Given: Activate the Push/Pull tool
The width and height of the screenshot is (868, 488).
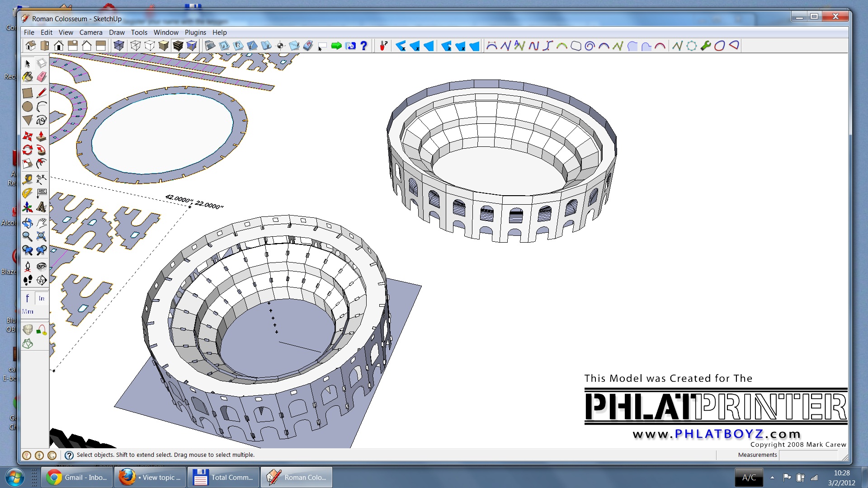Looking at the screenshot, I should pyautogui.click(x=42, y=136).
